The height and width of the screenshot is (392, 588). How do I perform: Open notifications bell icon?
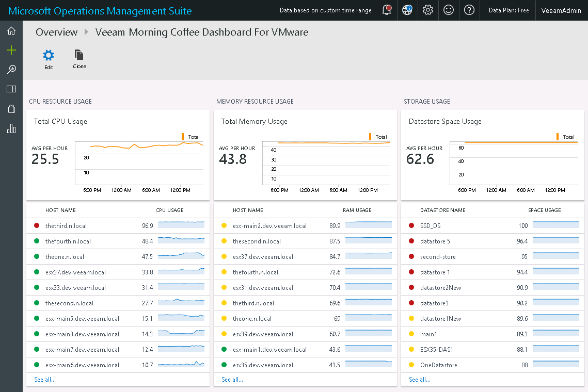(387, 10)
